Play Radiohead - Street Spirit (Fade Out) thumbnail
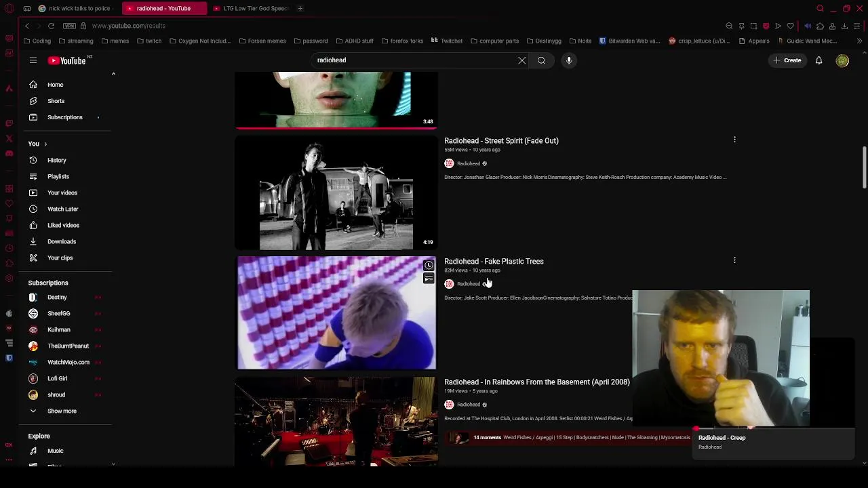This screenshot has height=488, width=868. coord(336,193)
